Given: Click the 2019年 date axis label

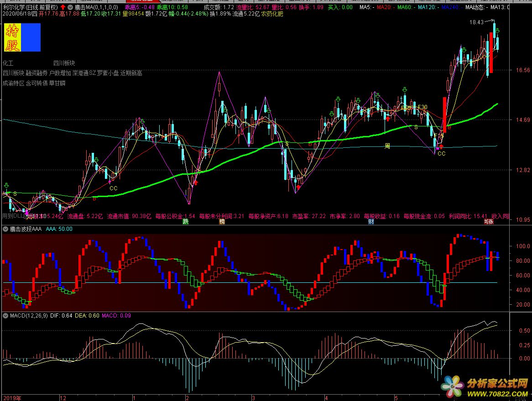Looking at the screenshot, I should tap(11, 398).
